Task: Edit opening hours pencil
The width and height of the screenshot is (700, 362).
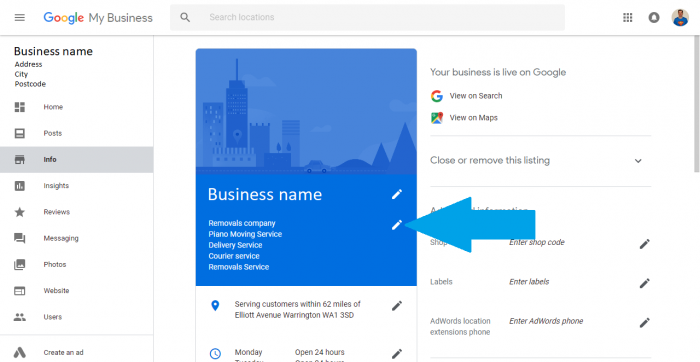Action: (x=396, y=354)
